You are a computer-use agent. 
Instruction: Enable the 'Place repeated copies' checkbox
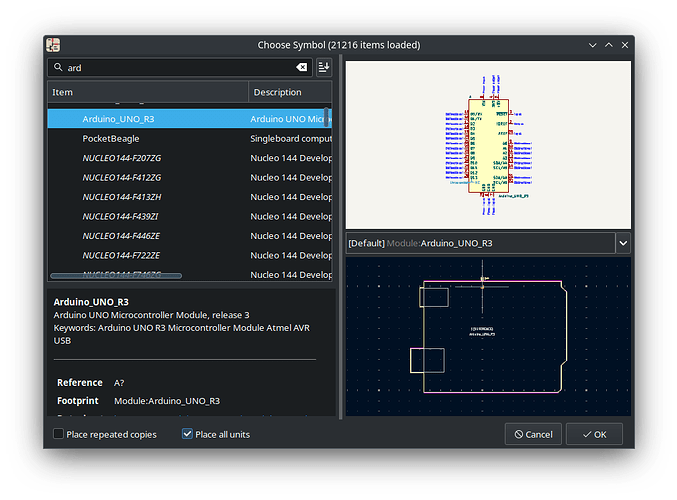point(58,434)
